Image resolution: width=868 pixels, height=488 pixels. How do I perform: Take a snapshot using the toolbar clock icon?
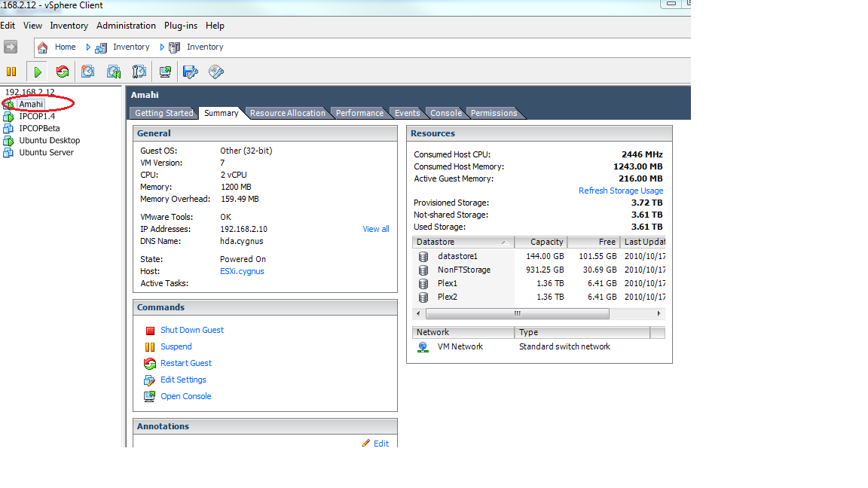(87, 72)
